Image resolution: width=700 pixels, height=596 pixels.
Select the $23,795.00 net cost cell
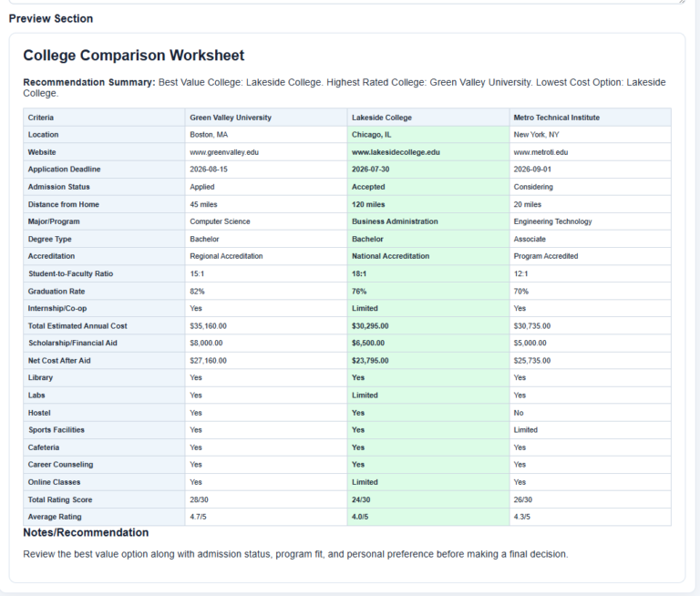428,360
